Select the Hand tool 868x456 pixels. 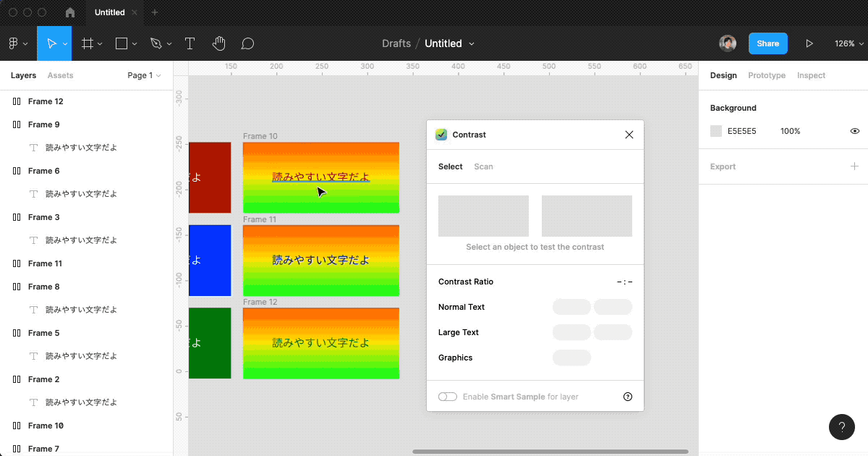(218, 43)
